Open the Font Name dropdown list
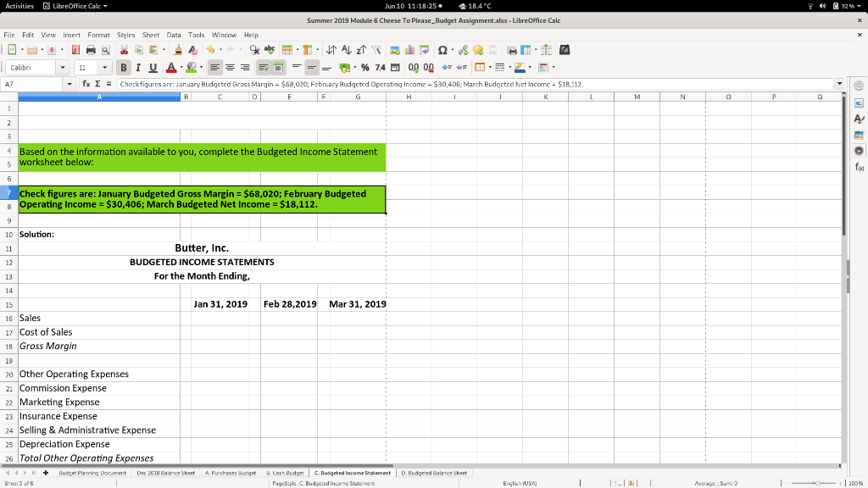The height and width of the screenshot is (488, 868). (x=63, y=68)
